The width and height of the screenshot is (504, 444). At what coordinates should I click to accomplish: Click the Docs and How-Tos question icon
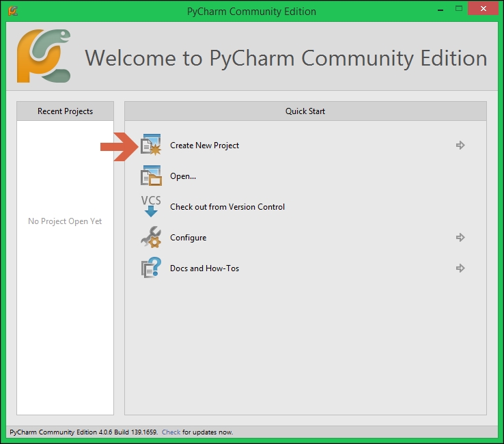(x=151, y=268)
